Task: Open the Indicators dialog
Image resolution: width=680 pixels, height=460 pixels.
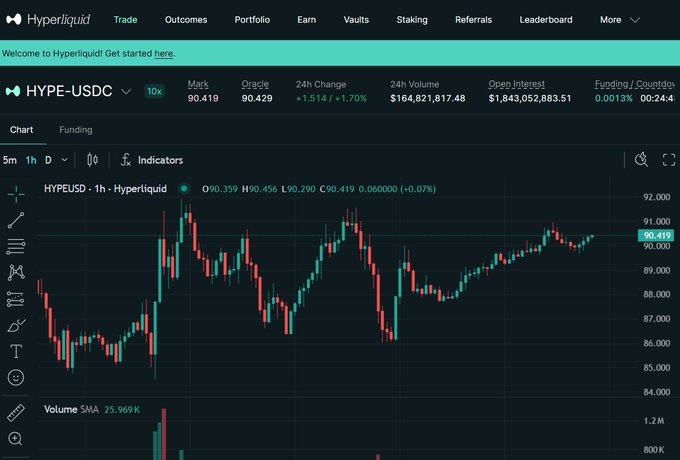Action: point(152,160)
